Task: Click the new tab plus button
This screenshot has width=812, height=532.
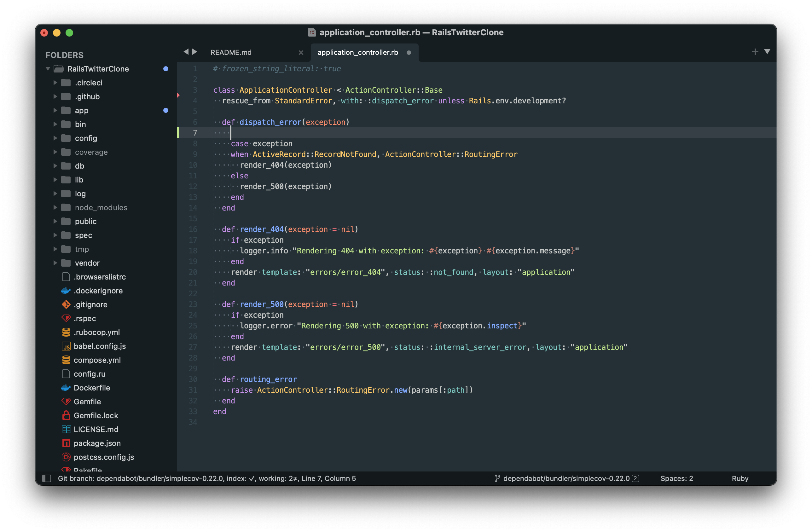Action: click(755, 52)
